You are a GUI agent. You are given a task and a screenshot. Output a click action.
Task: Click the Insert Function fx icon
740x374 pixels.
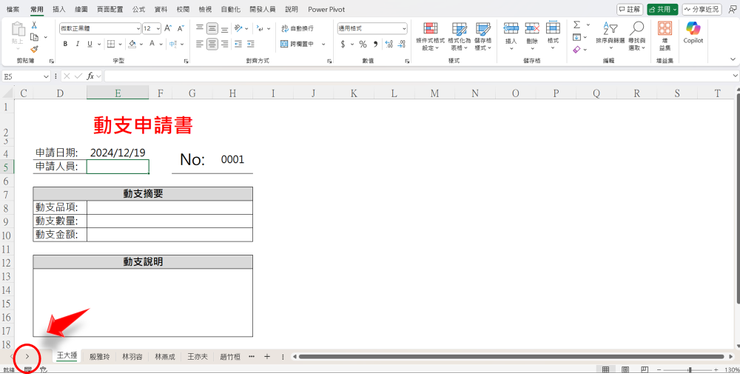point(91,76)
